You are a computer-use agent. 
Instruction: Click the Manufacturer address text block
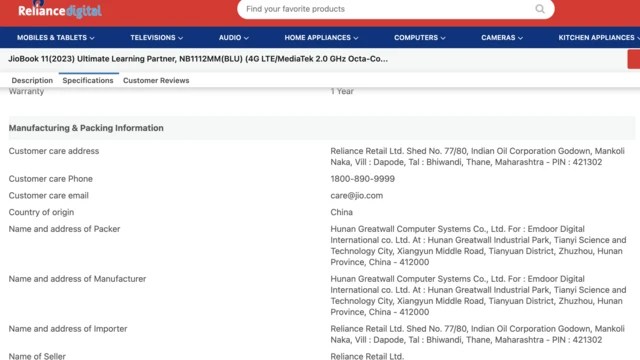(478, 295)
